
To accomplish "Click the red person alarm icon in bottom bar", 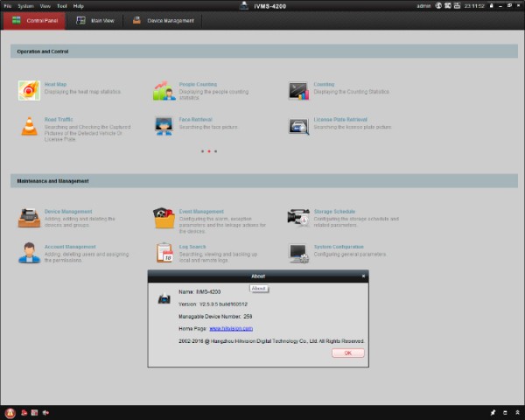I will point(24,413).
